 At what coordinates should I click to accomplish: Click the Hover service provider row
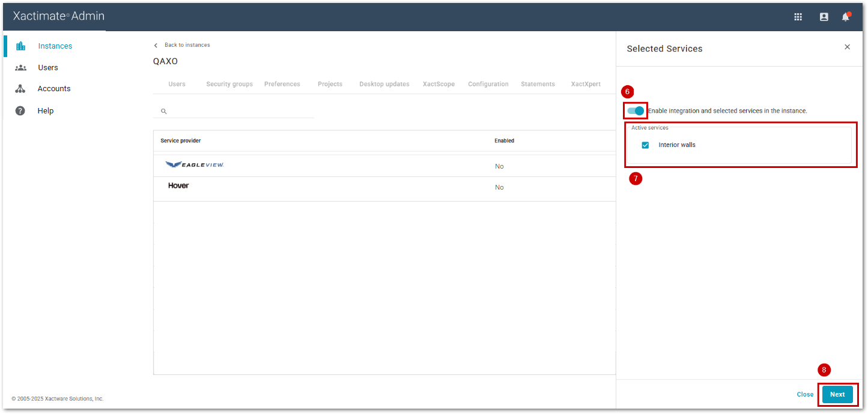[384, 188]
